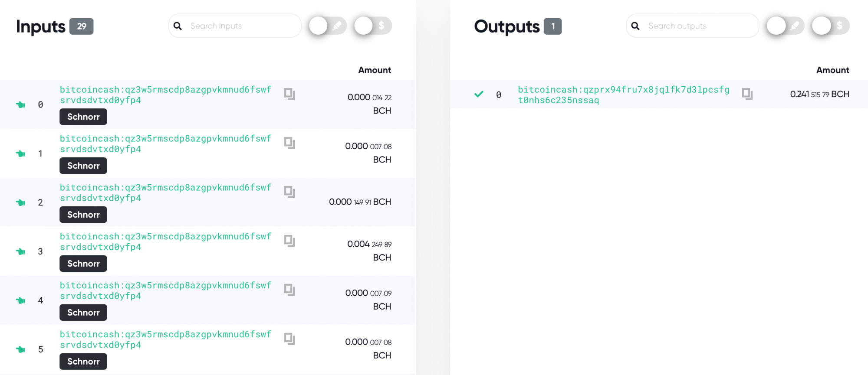Click the green checkmark on output 0
The width and height of the screenshot is (868, 375).
[x=479, y=94]
